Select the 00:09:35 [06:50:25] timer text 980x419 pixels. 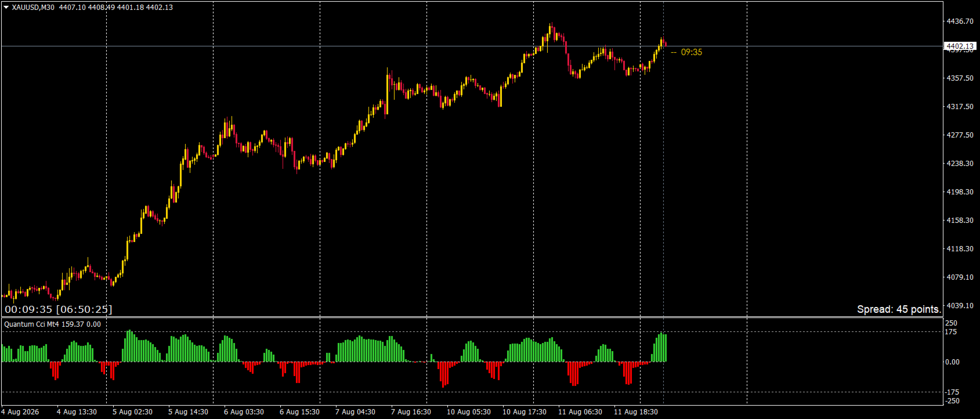point(59,309)
